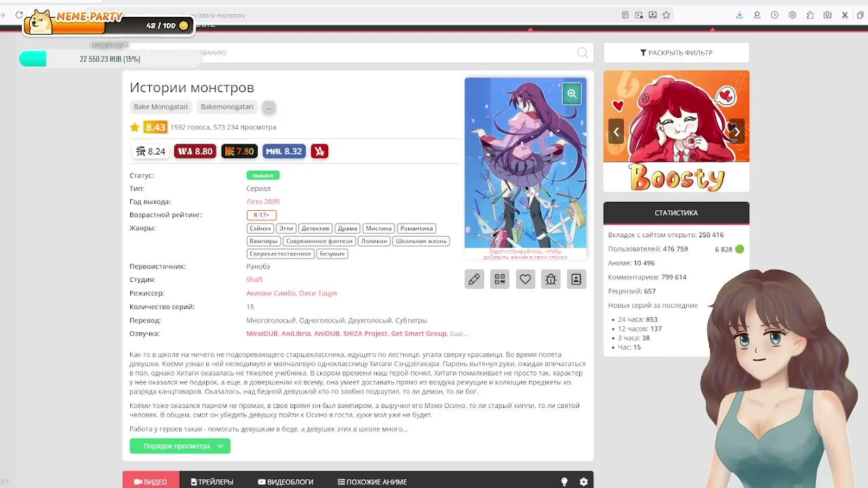Click the magnifier zoom icon on the poster
Image resolution: width=868 pixels, height=488 pixels.
572,94
